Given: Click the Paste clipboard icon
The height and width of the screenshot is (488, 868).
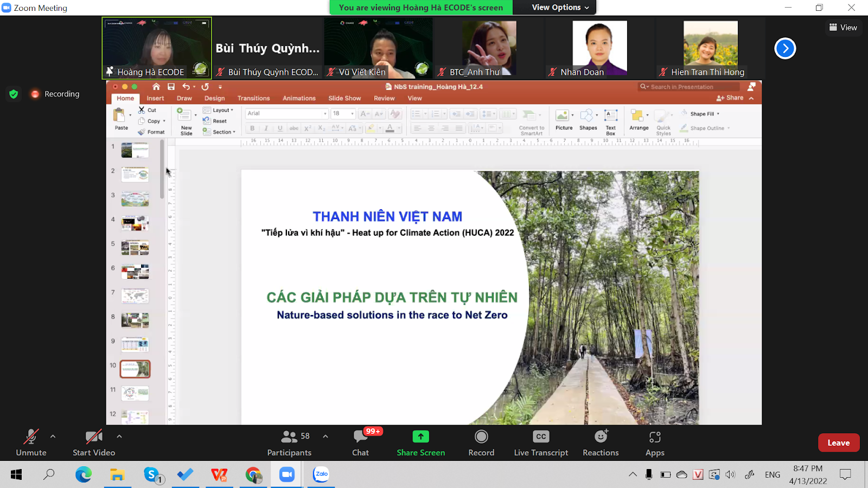Looking at the screenshot, I should coord(119,115).
